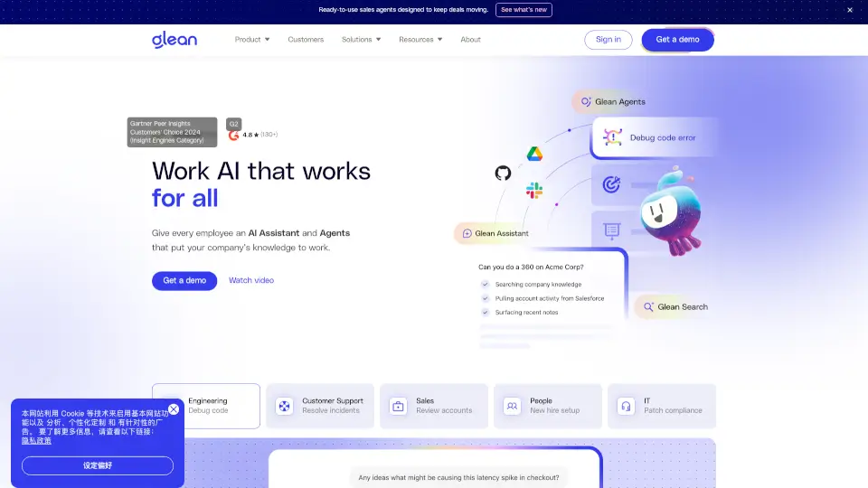Screen dimensions: 868x488
Task: Dismiss the top announcement banner
Action: tap(849, 10)
